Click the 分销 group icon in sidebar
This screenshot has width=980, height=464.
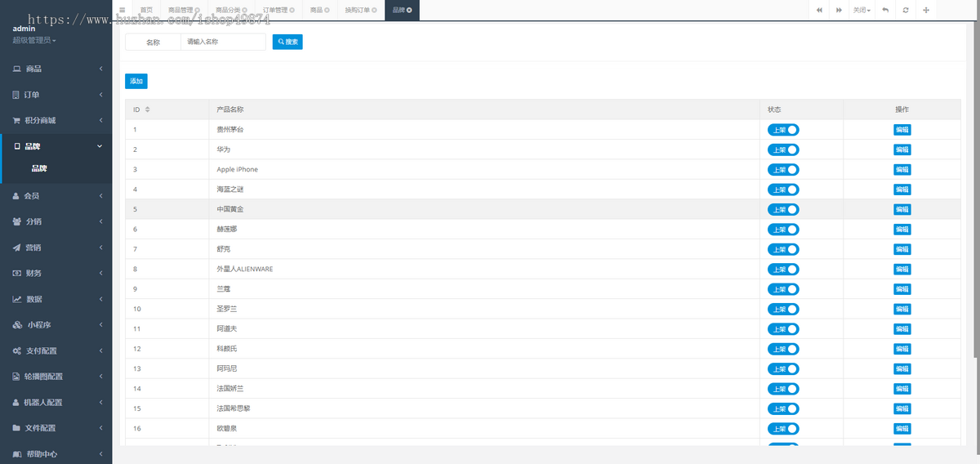point(16,221)
